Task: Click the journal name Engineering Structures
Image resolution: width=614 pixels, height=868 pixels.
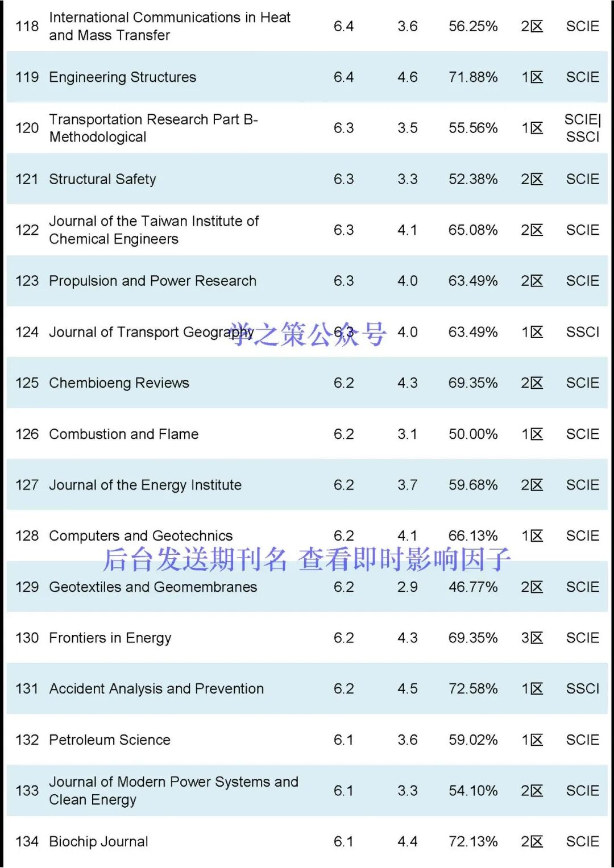Action: pyautogui.click(x=123, y=77)
